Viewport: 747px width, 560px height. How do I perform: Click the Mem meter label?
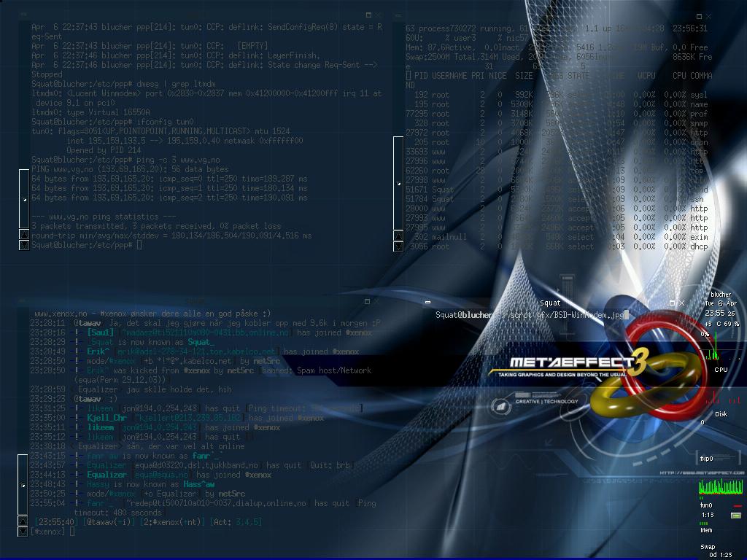pyautogui.click(x=706, y=530)
